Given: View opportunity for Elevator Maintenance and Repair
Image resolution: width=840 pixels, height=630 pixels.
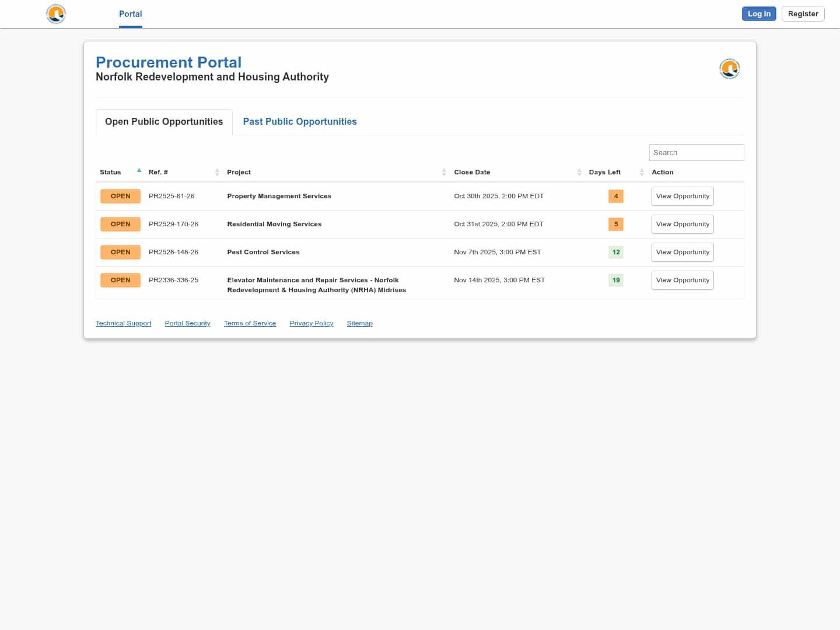Looking at the screenshot, I should click(x=682, y=281).
